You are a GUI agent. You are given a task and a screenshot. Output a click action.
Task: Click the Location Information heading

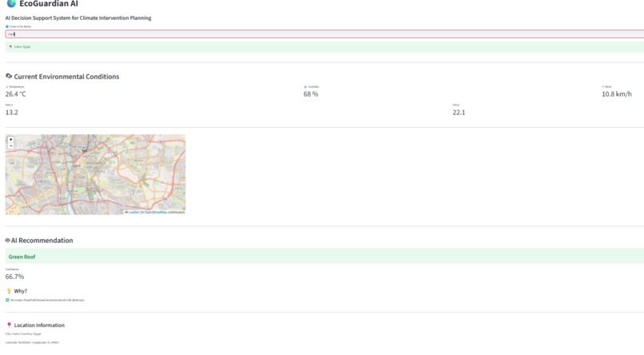(39, 325)
